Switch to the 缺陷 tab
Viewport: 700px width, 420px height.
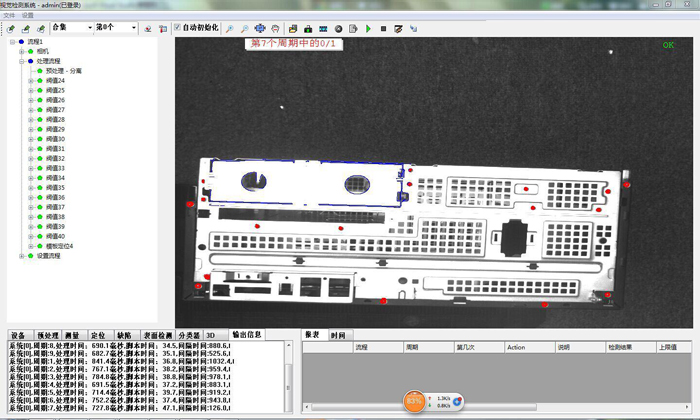point(123,334)
